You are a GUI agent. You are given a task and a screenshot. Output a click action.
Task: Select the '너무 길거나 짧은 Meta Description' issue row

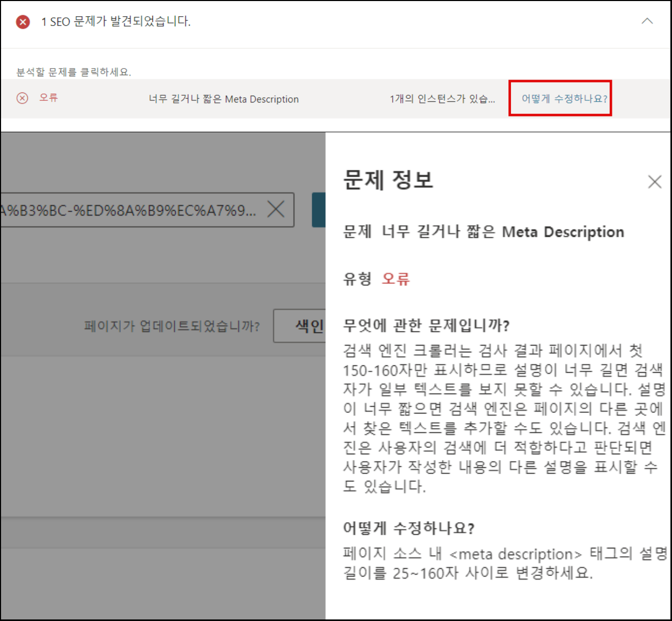point(335,99)
